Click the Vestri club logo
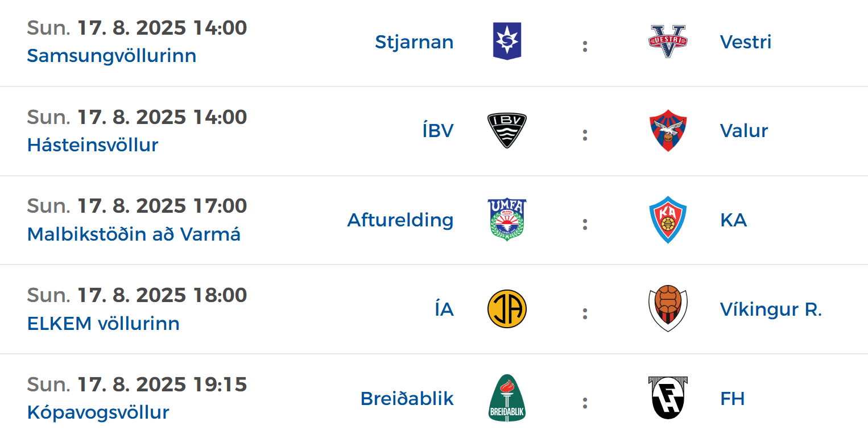This screenshot has height=438, width=868. pos(668,42)
